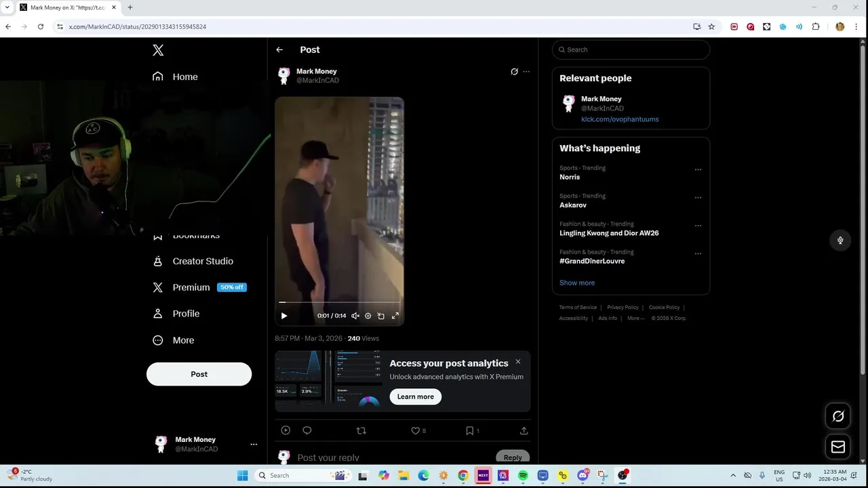Open the kick.com/ovophantuums link
Screen dimensions: 868x488
point(620,119)
